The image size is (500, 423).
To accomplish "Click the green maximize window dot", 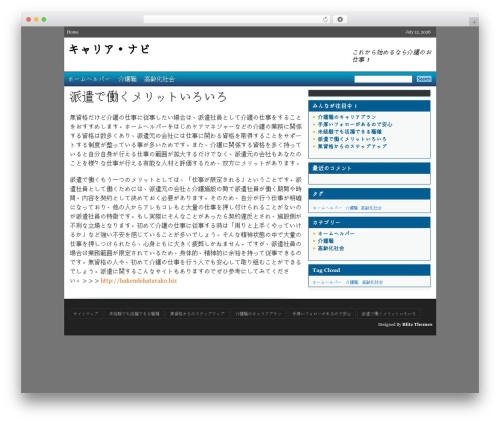I will point(44,19).
